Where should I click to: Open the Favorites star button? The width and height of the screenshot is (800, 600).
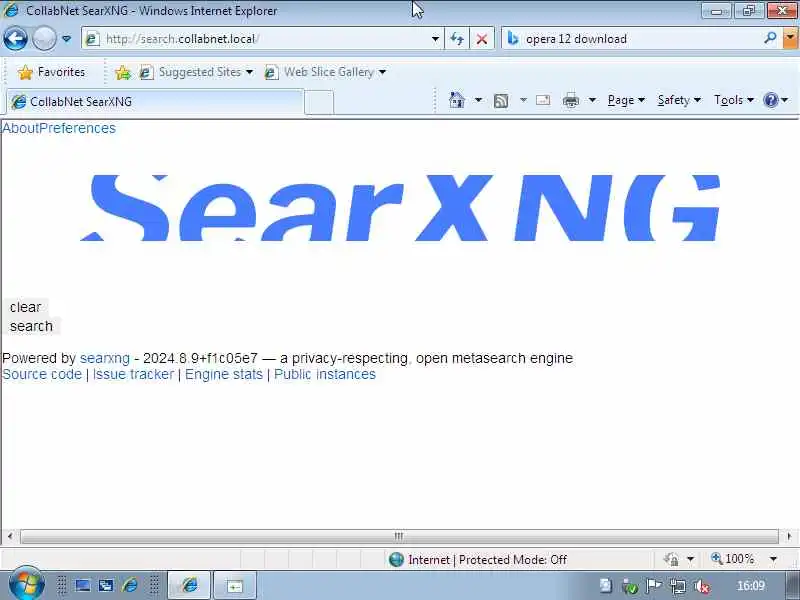point(51,72)
